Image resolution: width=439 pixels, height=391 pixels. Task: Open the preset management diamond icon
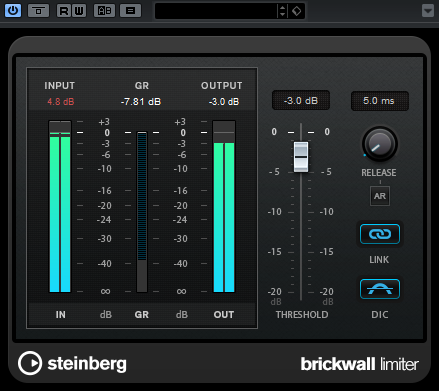click(x=296, y=11)
